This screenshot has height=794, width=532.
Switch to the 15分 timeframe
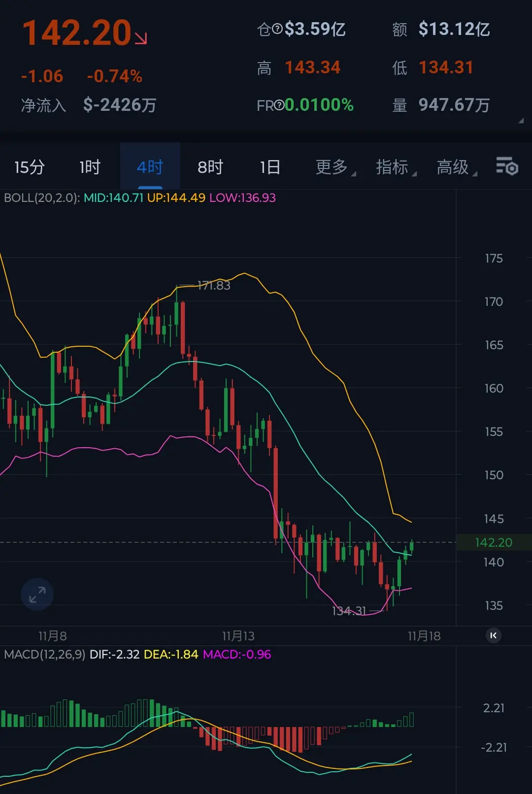(x=30, y=167)
